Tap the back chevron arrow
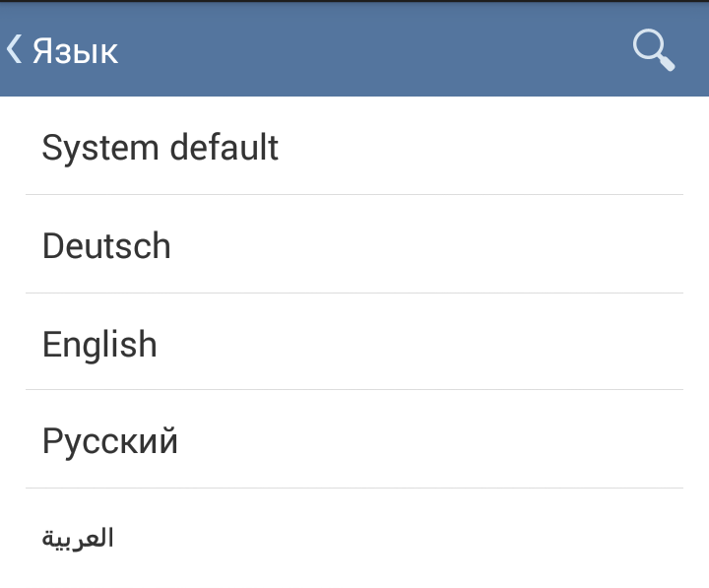The width and height of the screenshot is (709, 588). tap(15, 48)
